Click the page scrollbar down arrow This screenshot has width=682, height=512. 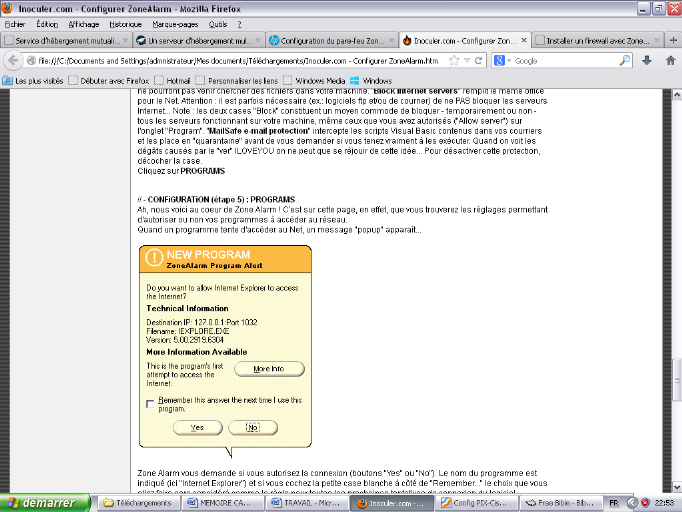(x=676, y=487)
